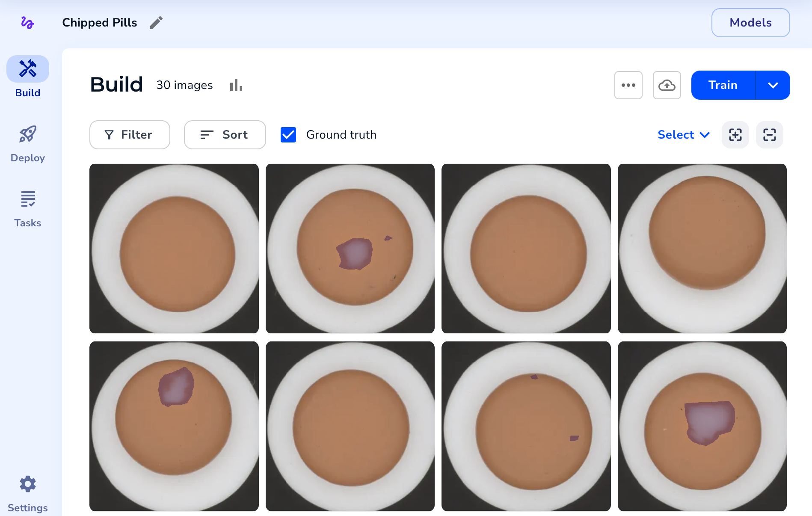Open the Models page

[x=750, y=23]
